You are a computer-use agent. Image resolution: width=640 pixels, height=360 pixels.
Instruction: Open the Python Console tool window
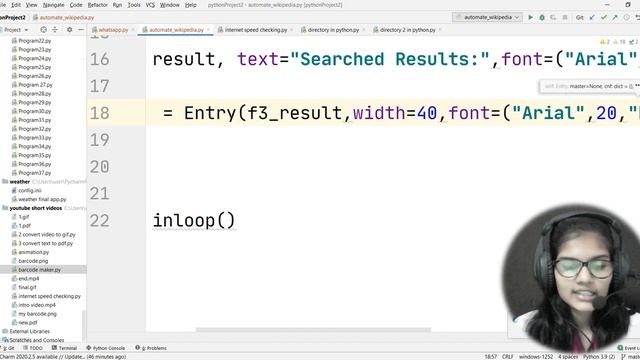click(105, 348)
